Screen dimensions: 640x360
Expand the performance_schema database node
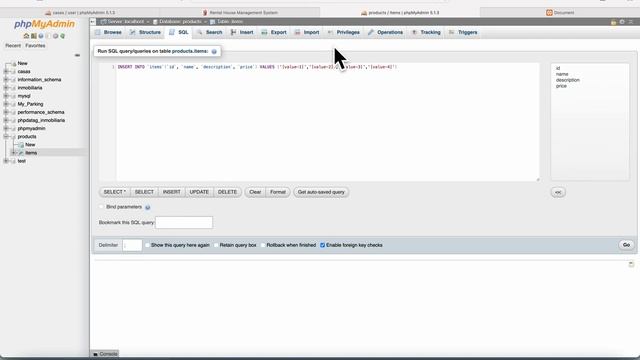6,112
